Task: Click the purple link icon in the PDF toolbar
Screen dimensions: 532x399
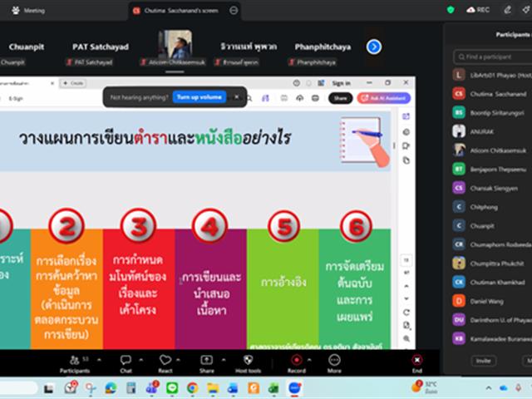Action: pos(265,98)
